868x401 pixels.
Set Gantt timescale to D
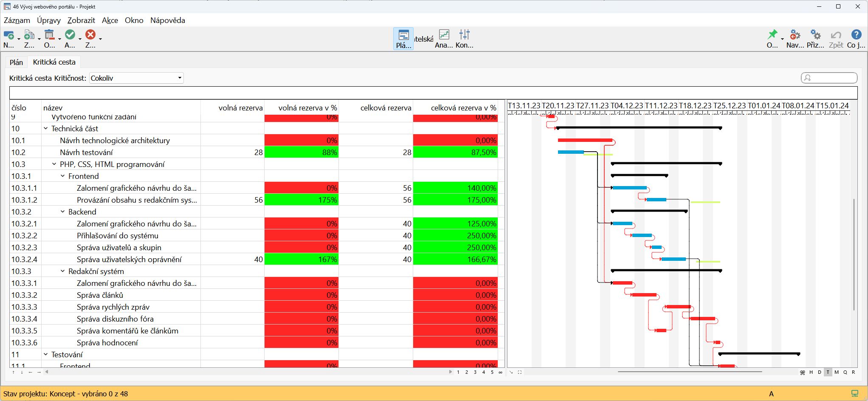[820, 372]
